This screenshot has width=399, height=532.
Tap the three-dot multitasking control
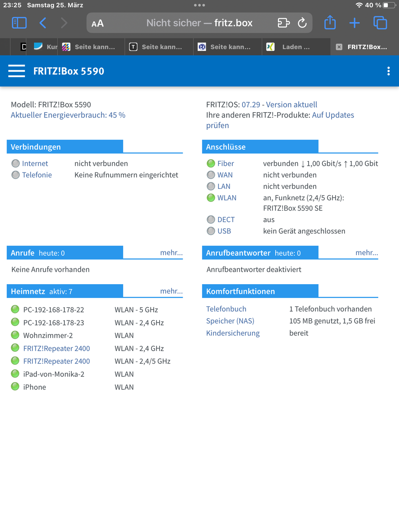tap(199, 5)
